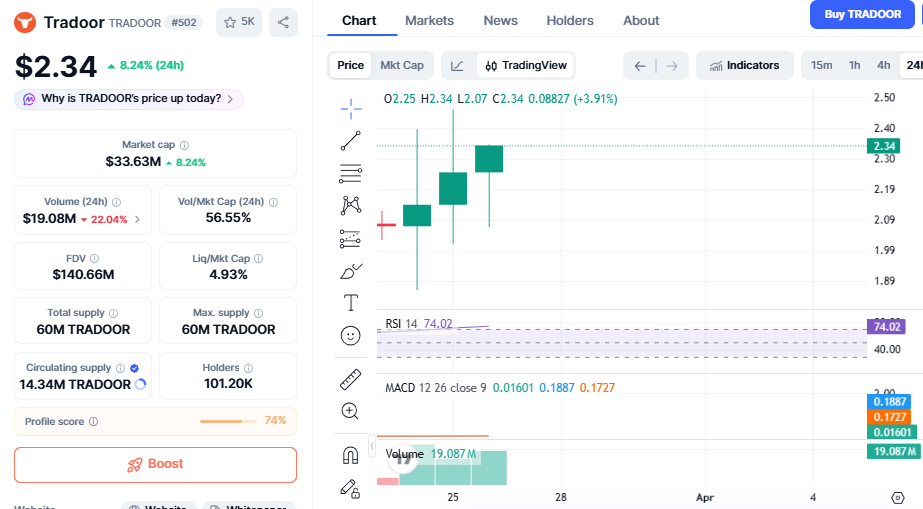Open the emoji icons tool
The image size is (923, 509).
pyautogui.click(x=351, y=336)
